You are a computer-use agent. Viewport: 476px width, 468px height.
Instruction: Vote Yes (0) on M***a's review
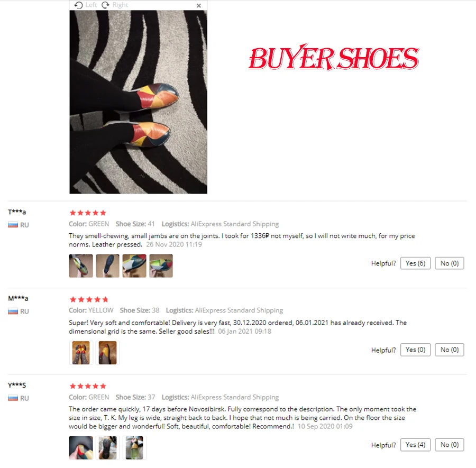[x=415, y=350]
